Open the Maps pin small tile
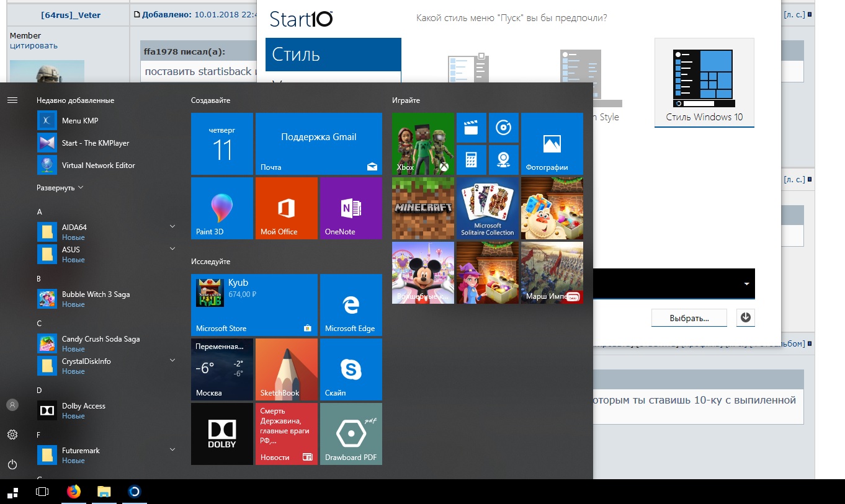This screenshot has width=845, height=504. pyautogui.click(x=504, y=160)
